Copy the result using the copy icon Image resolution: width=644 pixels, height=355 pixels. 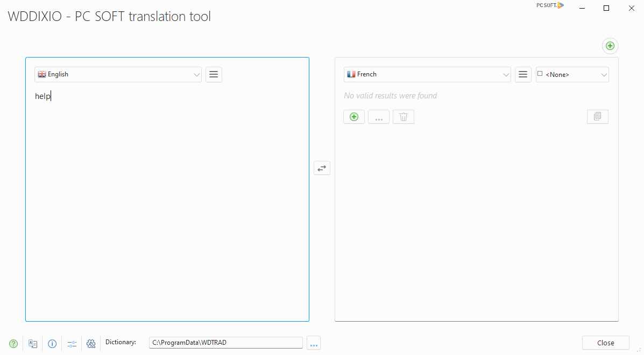point(598,117)
